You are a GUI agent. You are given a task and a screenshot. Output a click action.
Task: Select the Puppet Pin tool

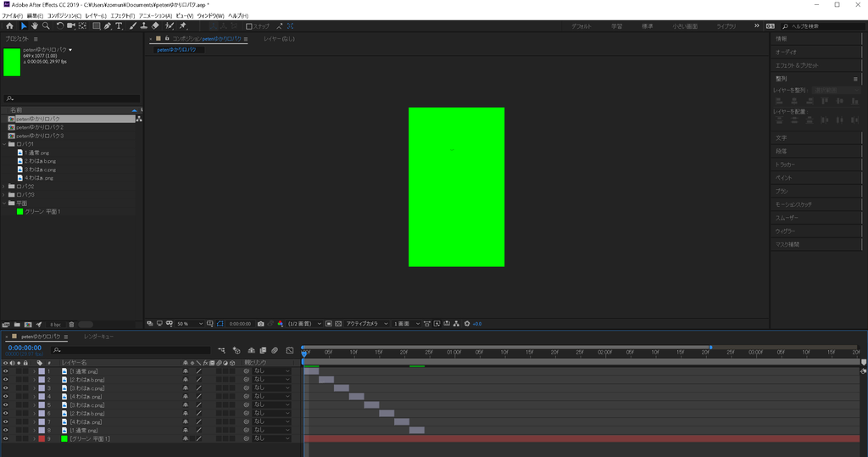pyautogui.click(x=183, y=26)
